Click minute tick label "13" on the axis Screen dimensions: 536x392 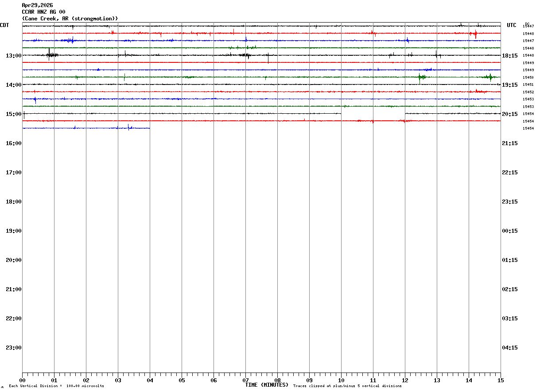(x=437, y=380)
